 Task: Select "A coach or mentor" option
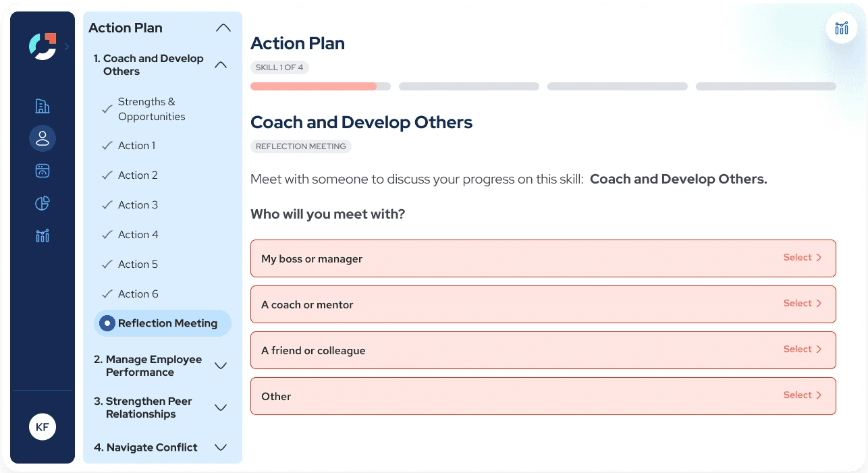coord(543,304)
